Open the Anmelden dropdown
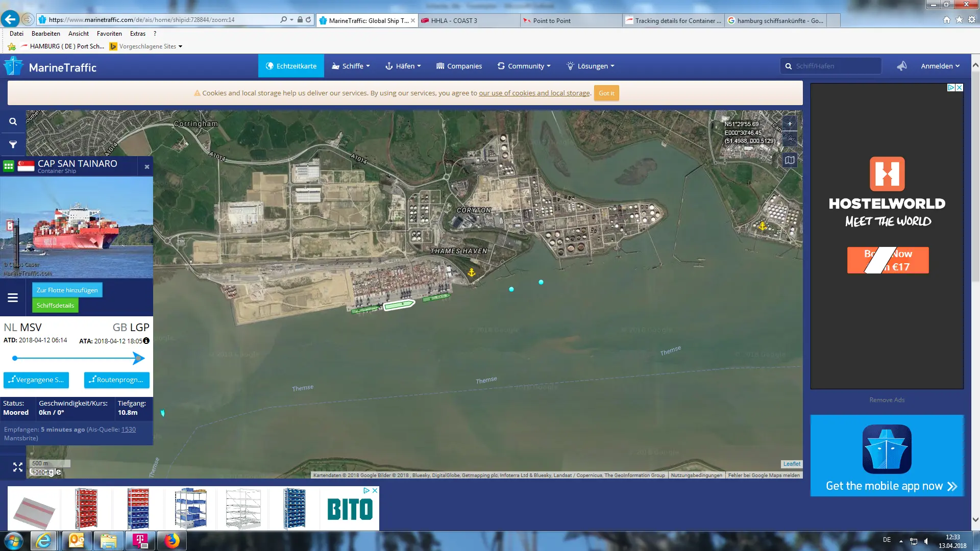Viewport: 980px width, 551px height. click(x=940, y=66)
